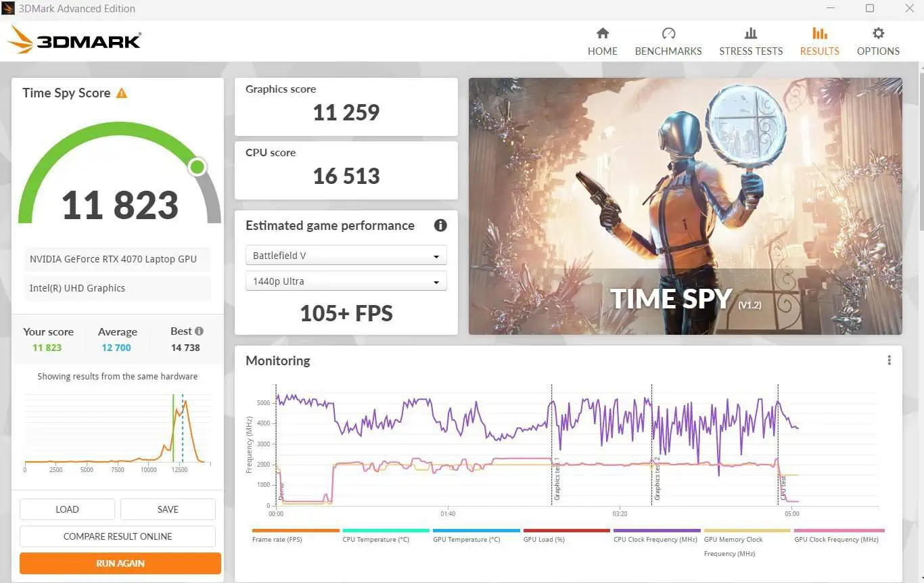924x583 pixels.
Task: Click Compare Result Online button
Action: pos(118,536)
